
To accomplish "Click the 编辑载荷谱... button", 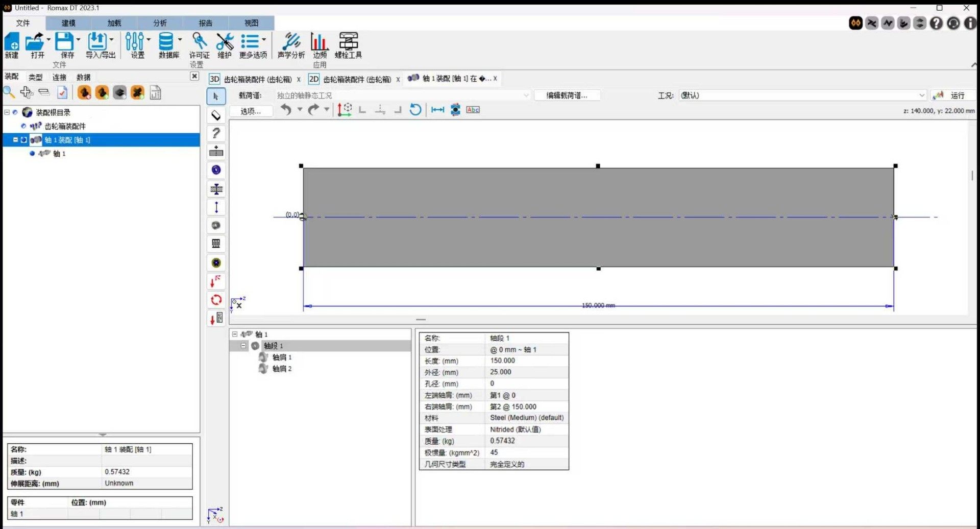I will 567,95.
